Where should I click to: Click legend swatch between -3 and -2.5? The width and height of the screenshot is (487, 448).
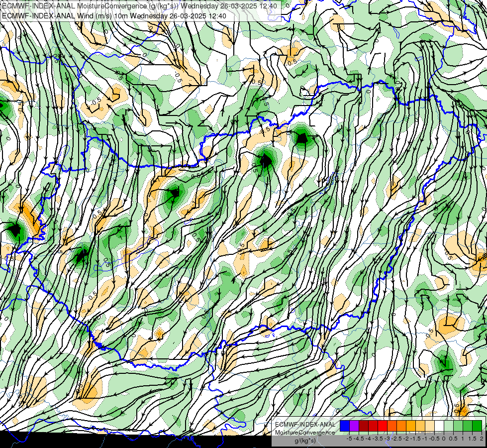coord(392,426)
